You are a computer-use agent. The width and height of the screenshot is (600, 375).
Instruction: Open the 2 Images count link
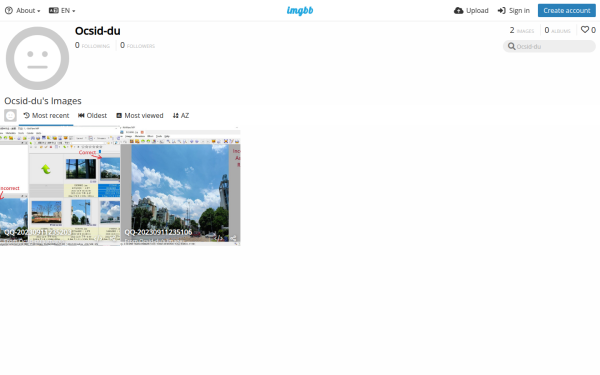tap(522, 30)
